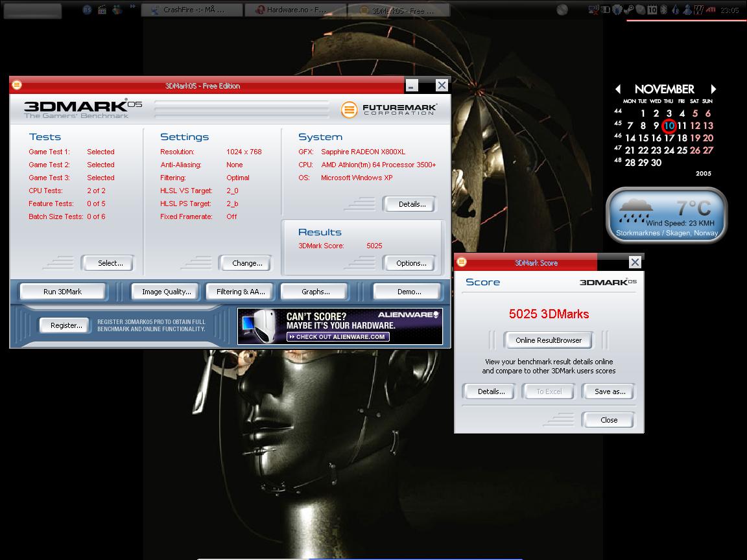The height and width of the screenshot is (560, 747).
Task: Click the disconnected network tray icon
Action: coord(593,10)
